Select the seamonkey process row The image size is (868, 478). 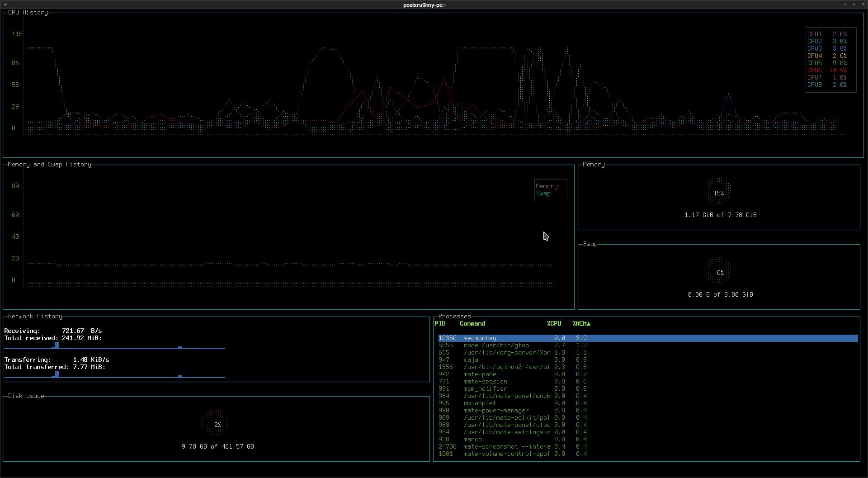click(648, 338)
